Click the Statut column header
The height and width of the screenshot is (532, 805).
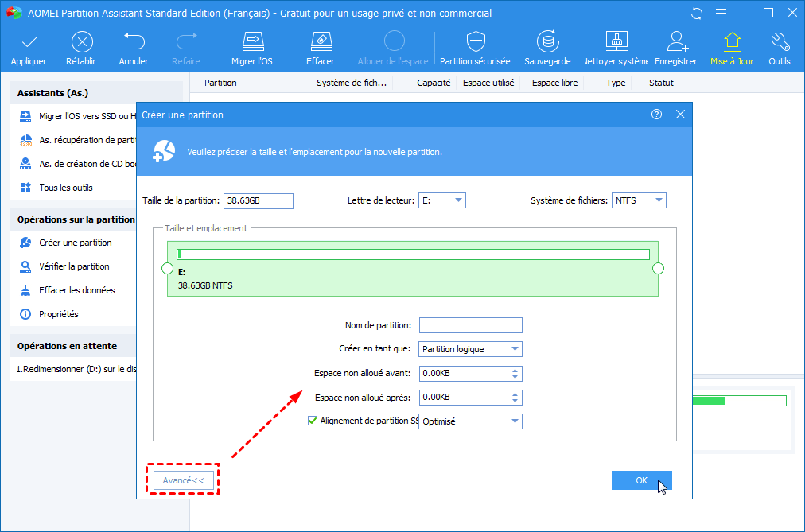pos(661,83)
